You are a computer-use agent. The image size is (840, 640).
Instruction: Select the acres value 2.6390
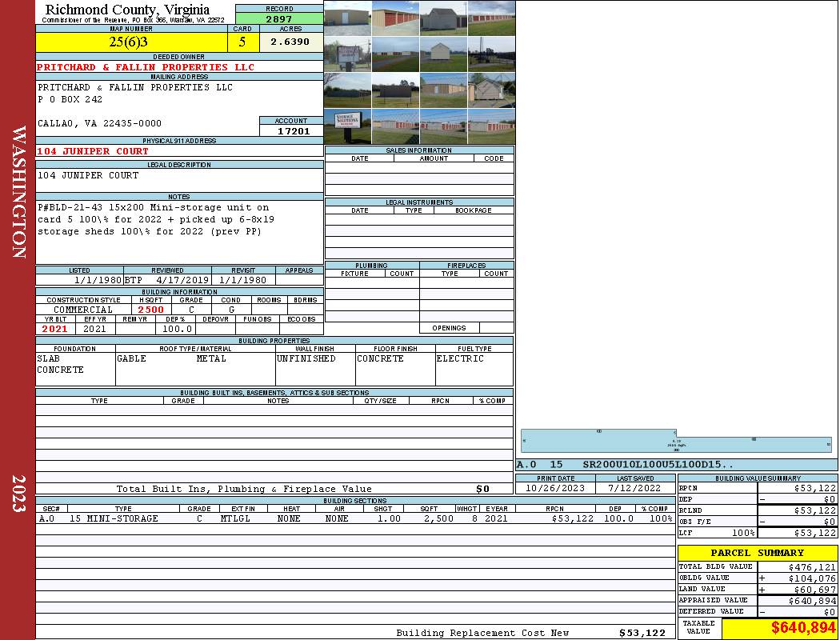tap(290, 42)
